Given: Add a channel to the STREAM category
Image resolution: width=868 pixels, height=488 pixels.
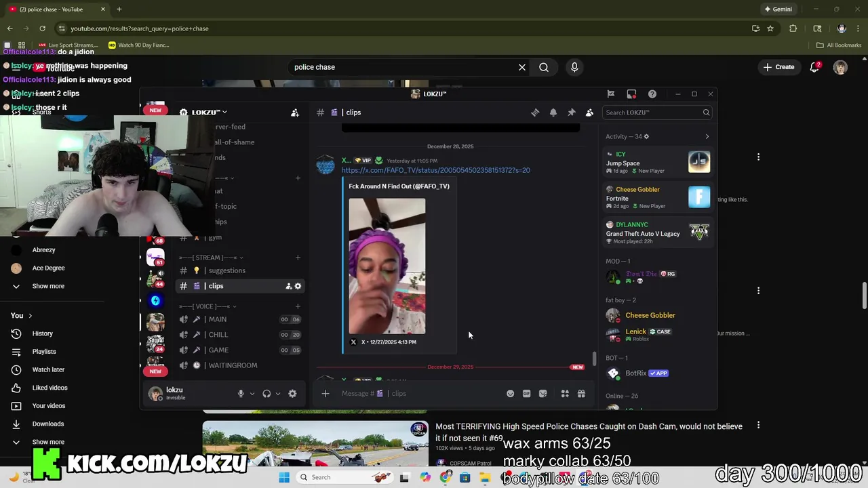Looking at the screenshot, I should (x=298, y=258).
